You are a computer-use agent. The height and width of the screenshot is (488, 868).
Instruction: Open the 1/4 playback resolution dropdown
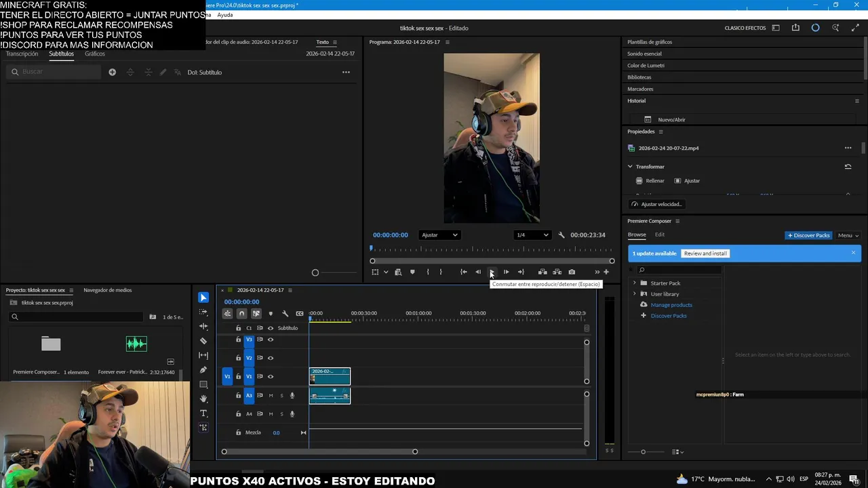532,235
